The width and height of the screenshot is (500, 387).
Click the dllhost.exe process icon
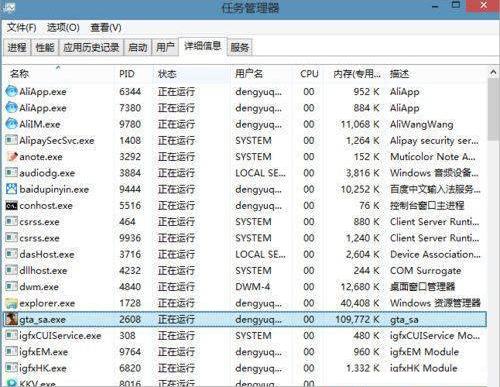[x=11, y=270]
